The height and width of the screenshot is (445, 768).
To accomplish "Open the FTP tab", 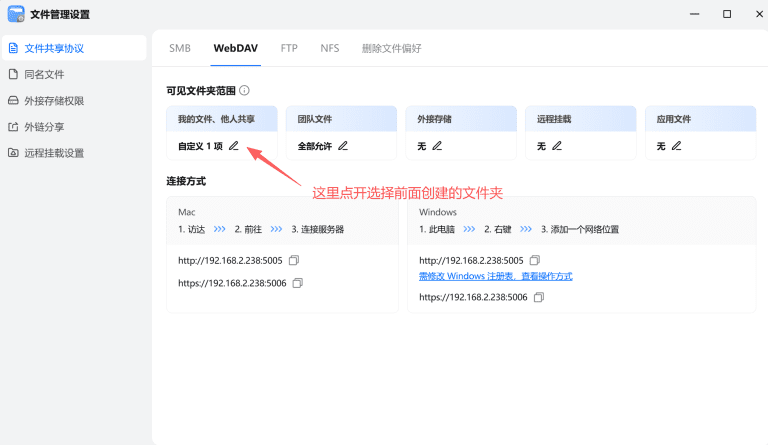I will pyautogui.click(x=289, y=48).
